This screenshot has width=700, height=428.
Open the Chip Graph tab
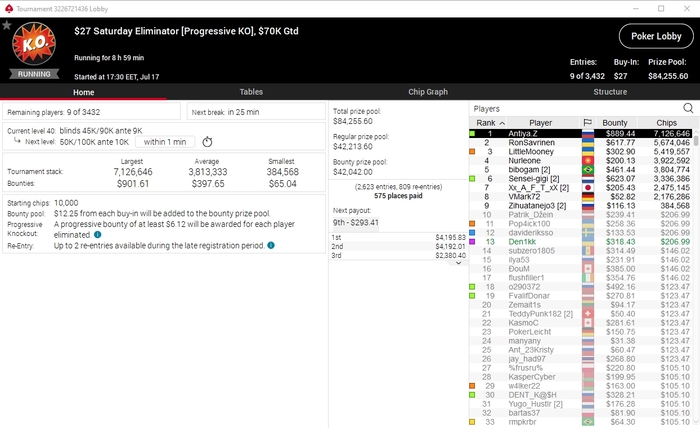click(x=428, y=91)
